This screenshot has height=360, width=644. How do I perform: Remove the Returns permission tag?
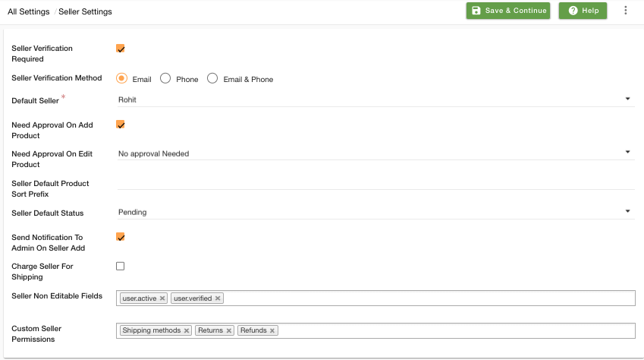pos(229,330)
